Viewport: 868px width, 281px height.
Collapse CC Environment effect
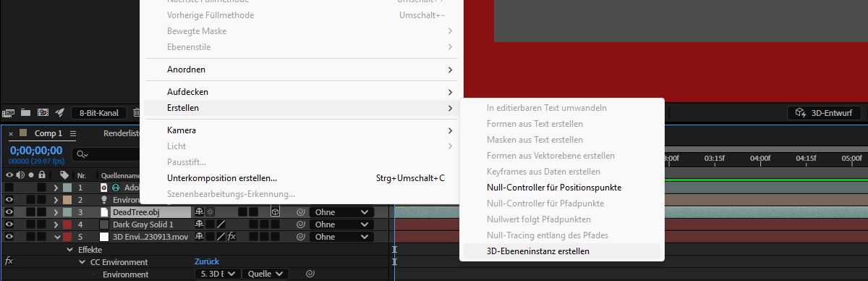[x=82, y=261]
